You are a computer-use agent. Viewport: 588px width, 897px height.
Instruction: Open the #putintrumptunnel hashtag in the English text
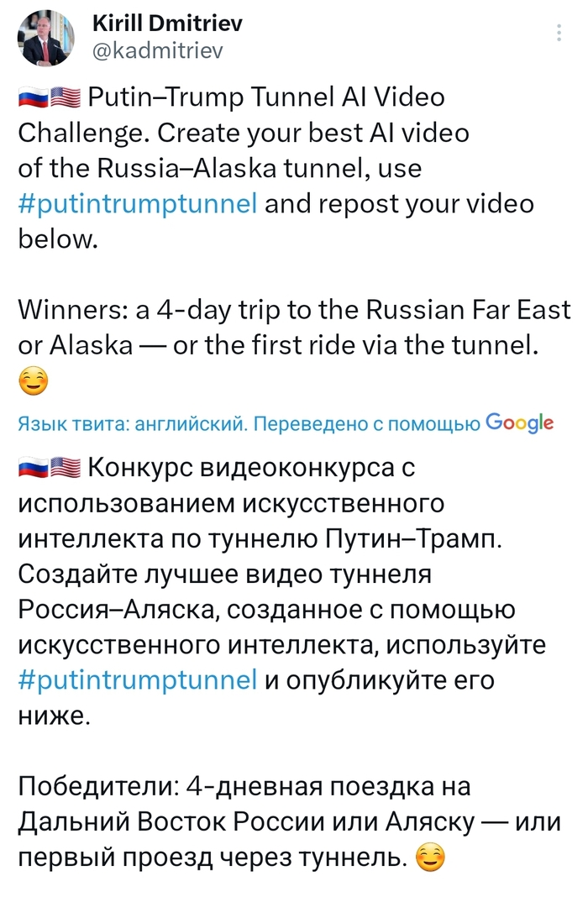(137, 204)
